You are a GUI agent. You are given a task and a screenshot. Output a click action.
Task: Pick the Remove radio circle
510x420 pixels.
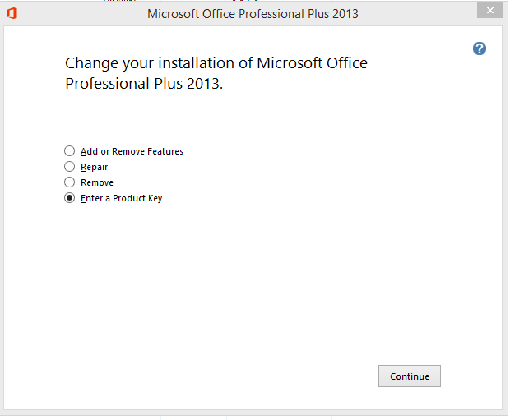click(69, 182)
